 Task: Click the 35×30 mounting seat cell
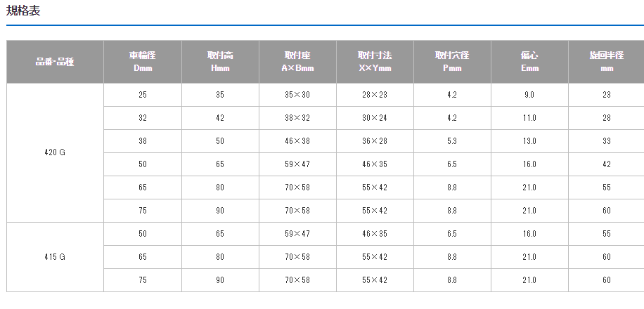coord(297,95)
